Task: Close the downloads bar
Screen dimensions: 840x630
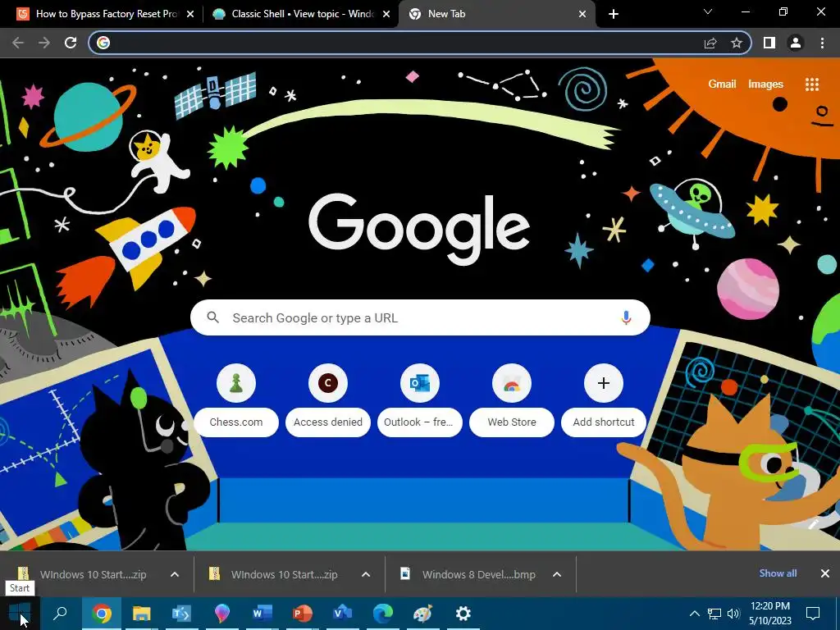Action: click(825, 573)
